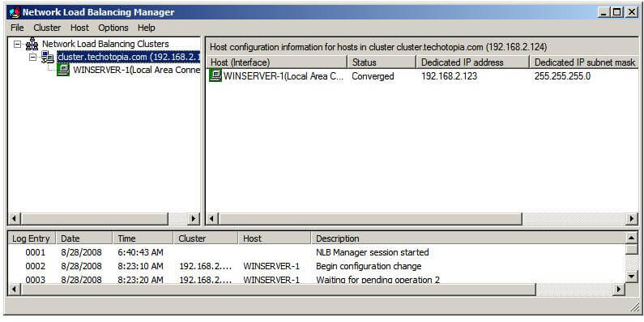Click log panel scroll up arrow

coord(632,238)
